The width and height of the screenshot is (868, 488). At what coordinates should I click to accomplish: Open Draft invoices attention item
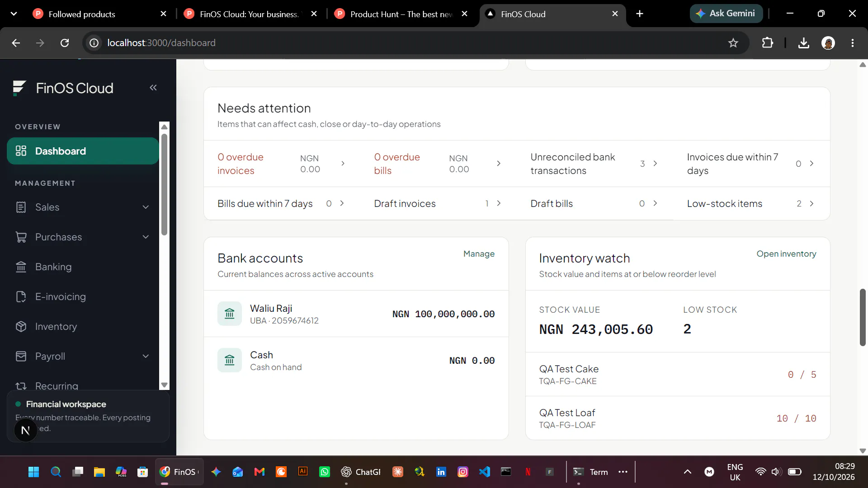click(439, 203)
